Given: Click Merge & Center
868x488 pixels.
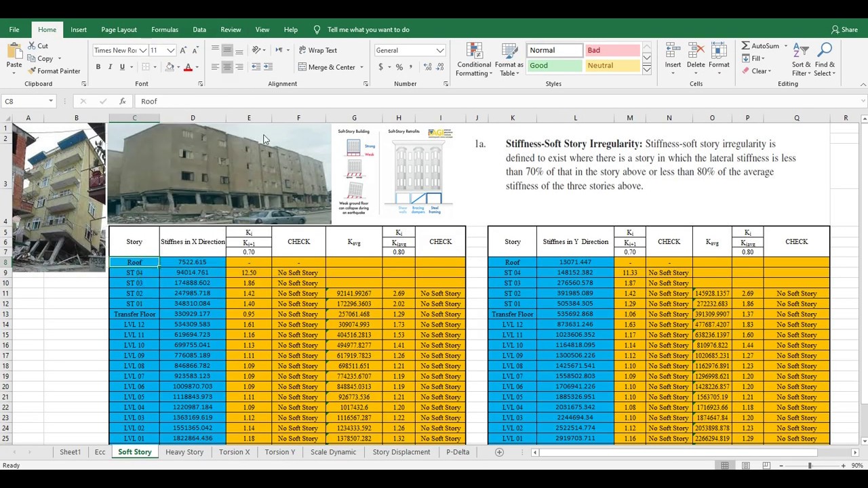Looking at the screenshot, I should tap(327, 67).
